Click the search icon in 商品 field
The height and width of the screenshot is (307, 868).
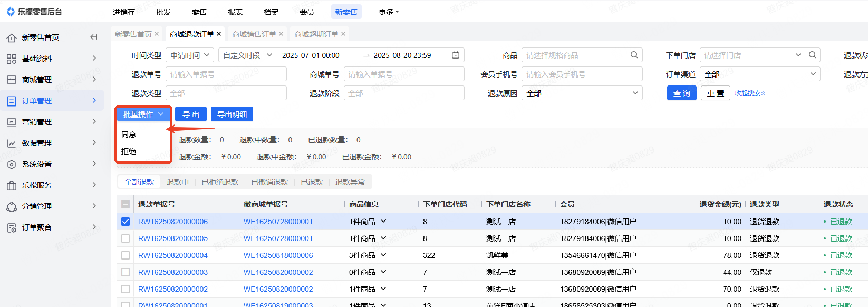click(x=634, y=55)
